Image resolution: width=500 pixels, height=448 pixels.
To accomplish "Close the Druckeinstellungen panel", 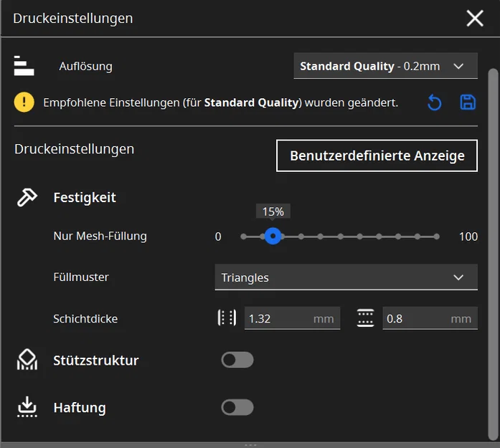I will [475, 19].
